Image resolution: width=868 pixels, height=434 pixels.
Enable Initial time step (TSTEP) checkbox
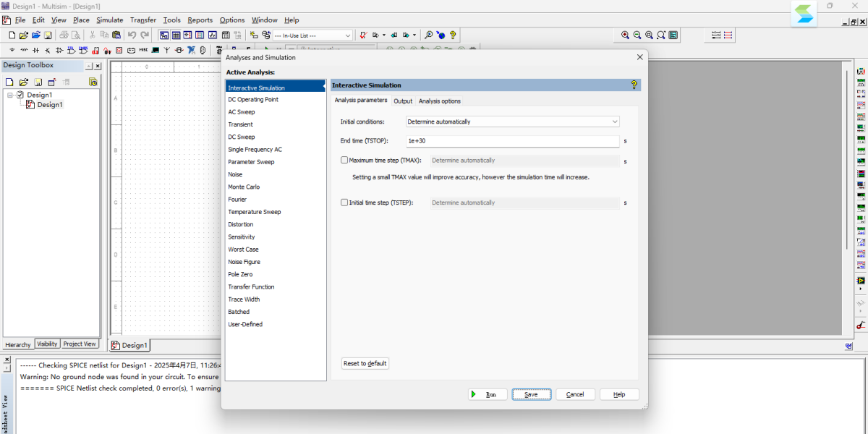(x=344, y=203)
